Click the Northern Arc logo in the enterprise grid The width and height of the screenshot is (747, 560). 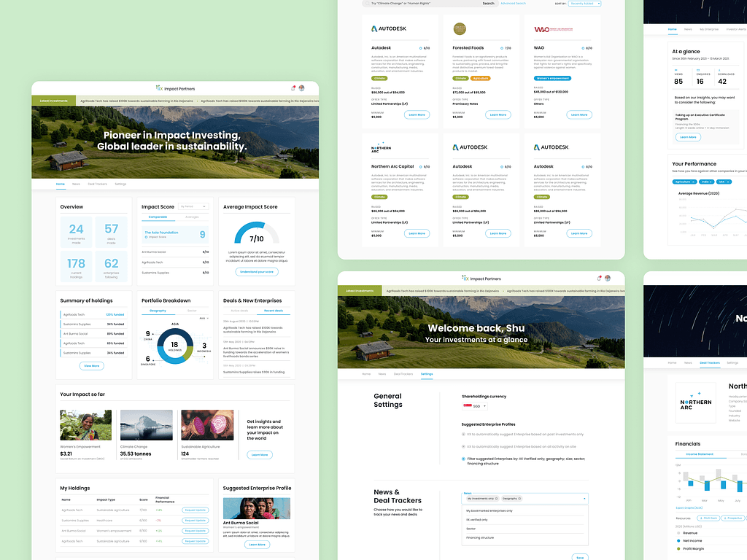coord(382,148)
